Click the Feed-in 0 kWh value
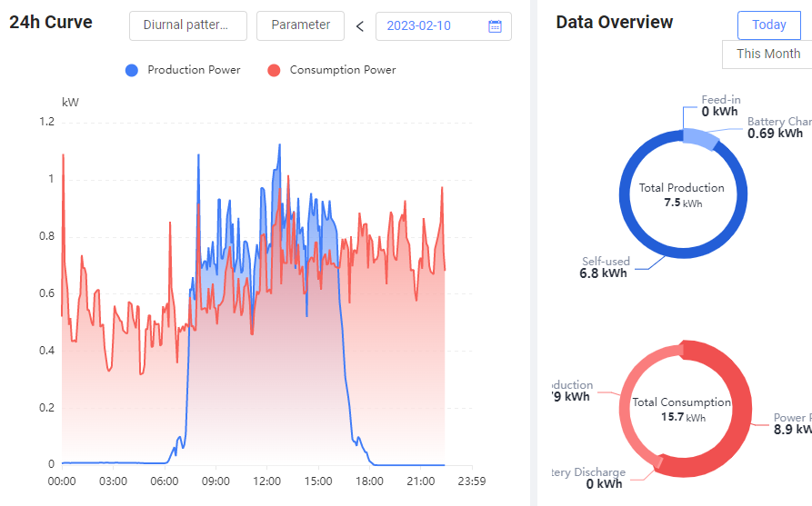 tap(720, 111)
